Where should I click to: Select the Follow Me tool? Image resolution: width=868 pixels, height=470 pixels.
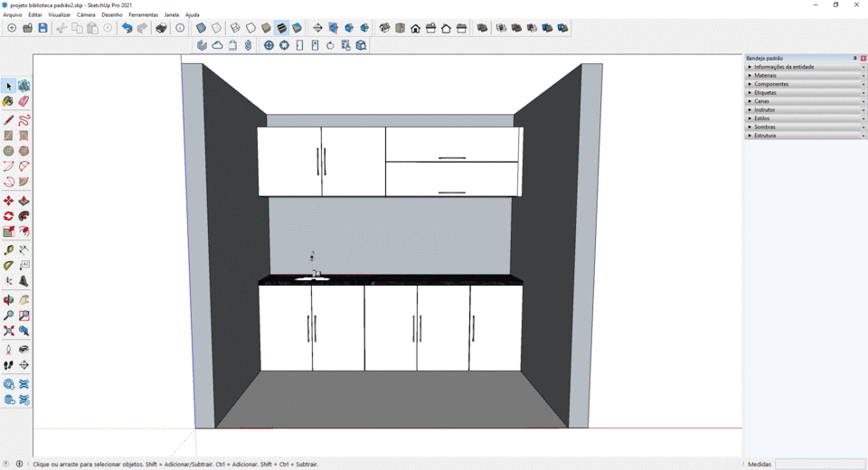(24, 216)
